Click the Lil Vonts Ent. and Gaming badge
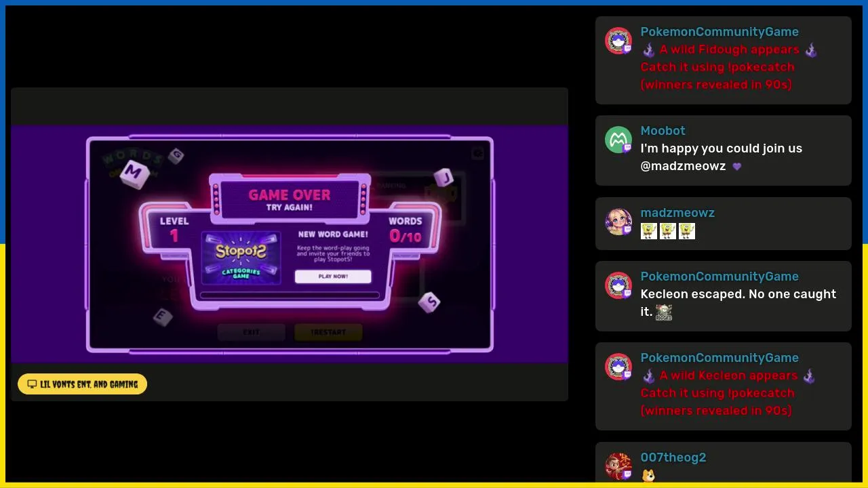Screen dimensions: 868x488 [82, 384]
